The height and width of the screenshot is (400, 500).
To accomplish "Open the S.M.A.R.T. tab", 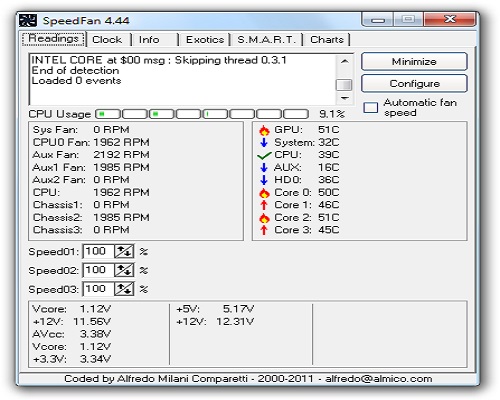I will point(266,40).
